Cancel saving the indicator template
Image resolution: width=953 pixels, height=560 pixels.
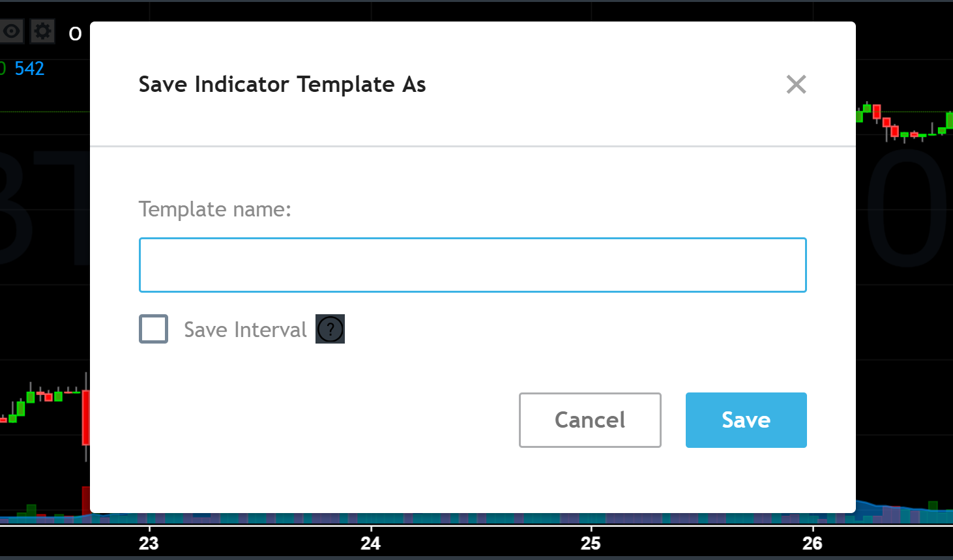pos(590,420)
